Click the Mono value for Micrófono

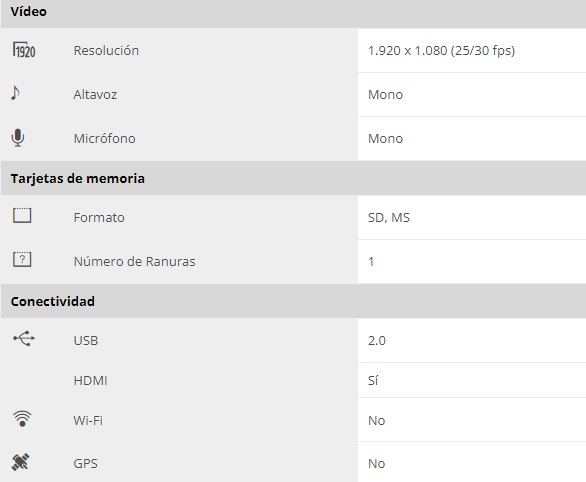pyautogui.click(x=385, y=139)
